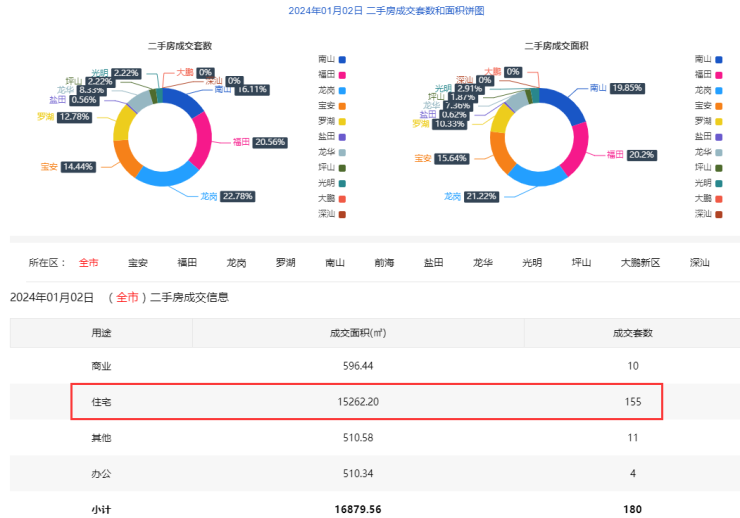Click the 小计 total area 16879.56
The image size is (740, 518).
click(358, 510)
